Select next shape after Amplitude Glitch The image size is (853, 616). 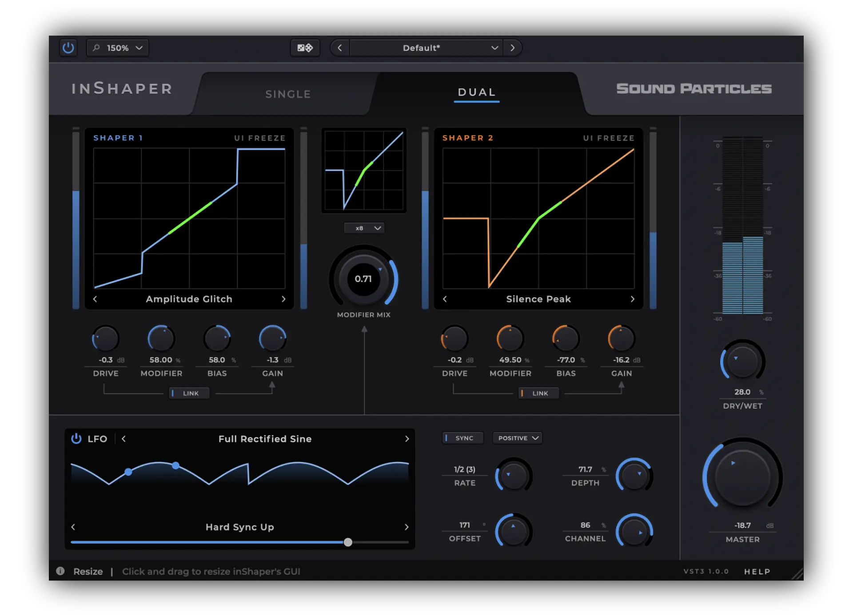pyautogui.click(x=283, y=299)
